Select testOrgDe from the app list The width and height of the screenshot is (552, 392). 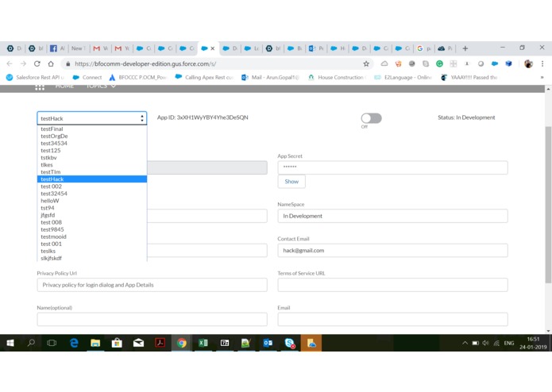(x=92, y=136)
